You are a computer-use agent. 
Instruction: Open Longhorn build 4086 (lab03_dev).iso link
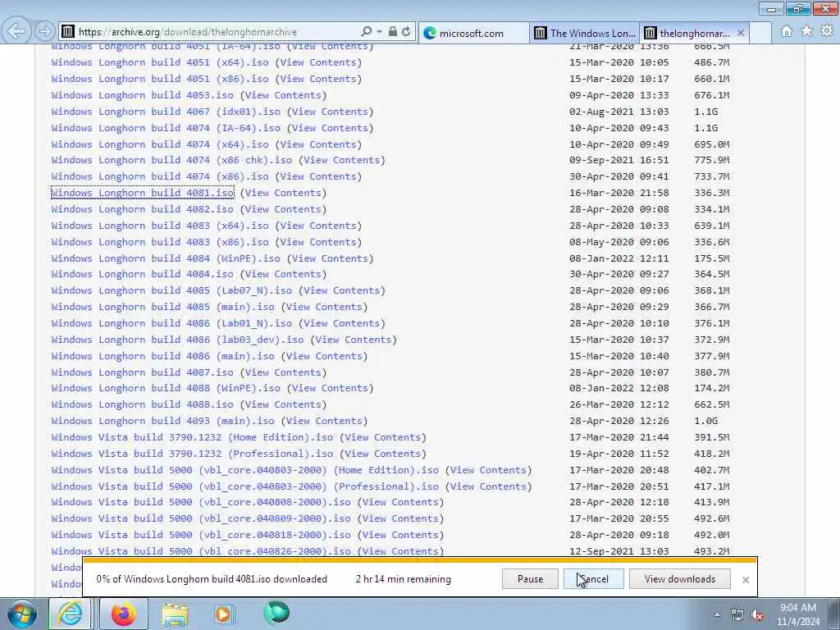[178, 340]
